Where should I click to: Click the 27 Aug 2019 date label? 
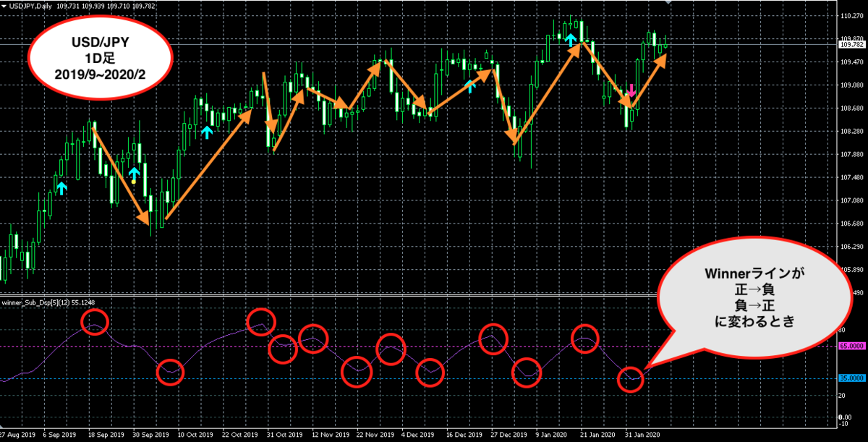(17, 435)
